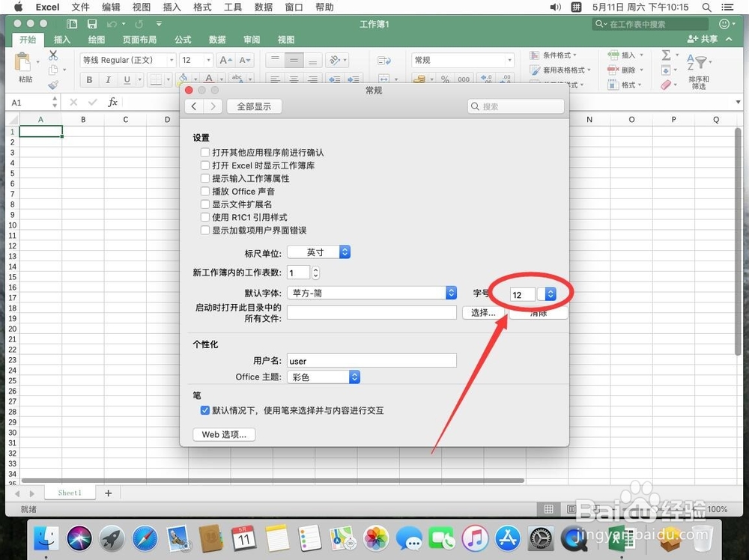Screen dimensions: 749x560
Task: Select Sheet1 tab
Action: pos(70,493)
